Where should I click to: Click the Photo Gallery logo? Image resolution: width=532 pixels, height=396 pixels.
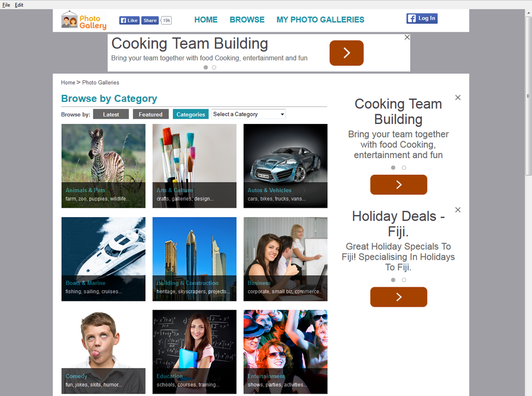coord(84,20)
